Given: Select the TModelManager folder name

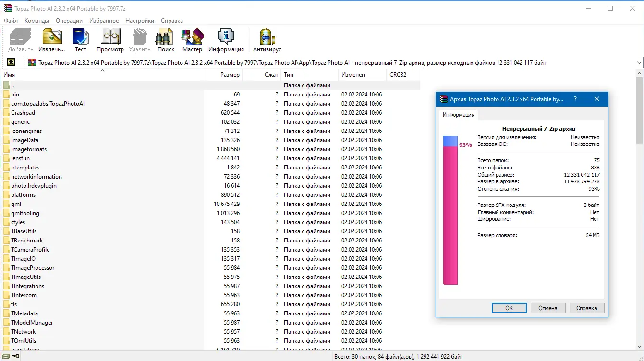Looking at the screenshot, I should tap(32, 323).
